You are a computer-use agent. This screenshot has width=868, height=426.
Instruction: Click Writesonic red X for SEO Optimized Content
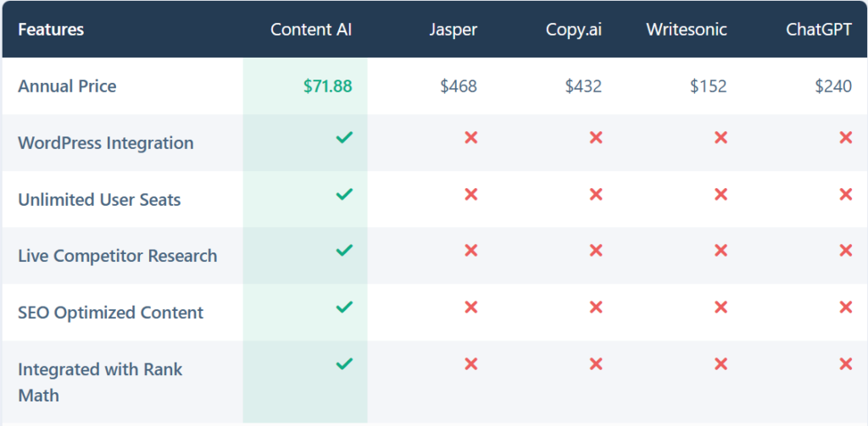pos(721,307)
